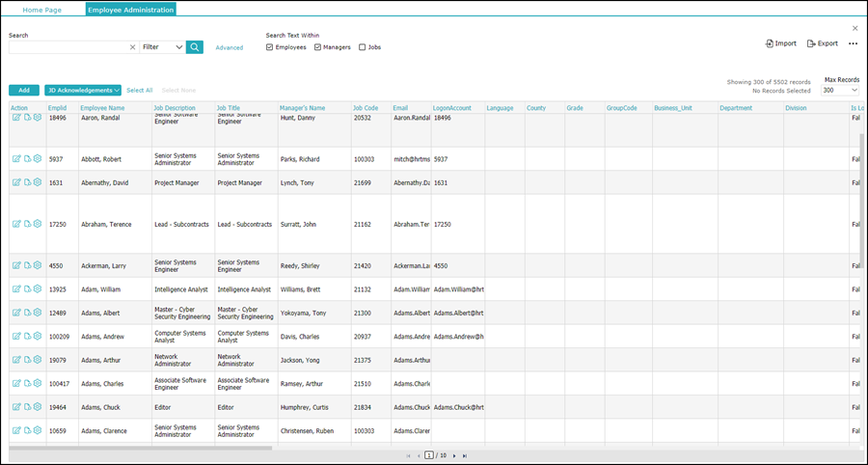Jump to the last page of records
868x465 pixels.
point(465,455)
